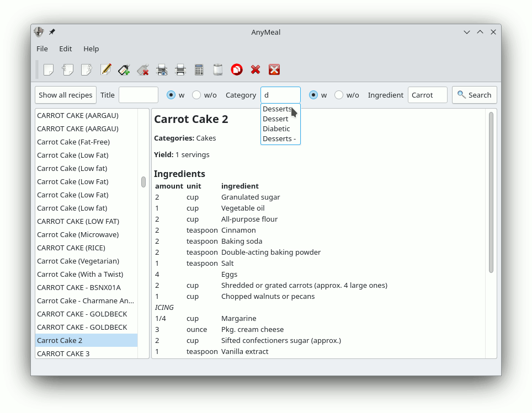Viewport: 532px width, 413px height.
Task: Click the recipe list scrollbar handle
Action: point(143,182)
